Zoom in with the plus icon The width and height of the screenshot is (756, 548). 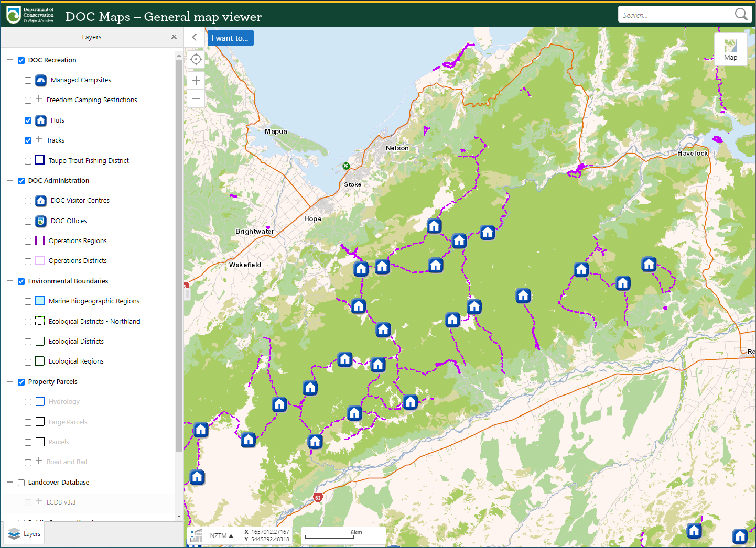pyautogui.click(x=196, y=81)
